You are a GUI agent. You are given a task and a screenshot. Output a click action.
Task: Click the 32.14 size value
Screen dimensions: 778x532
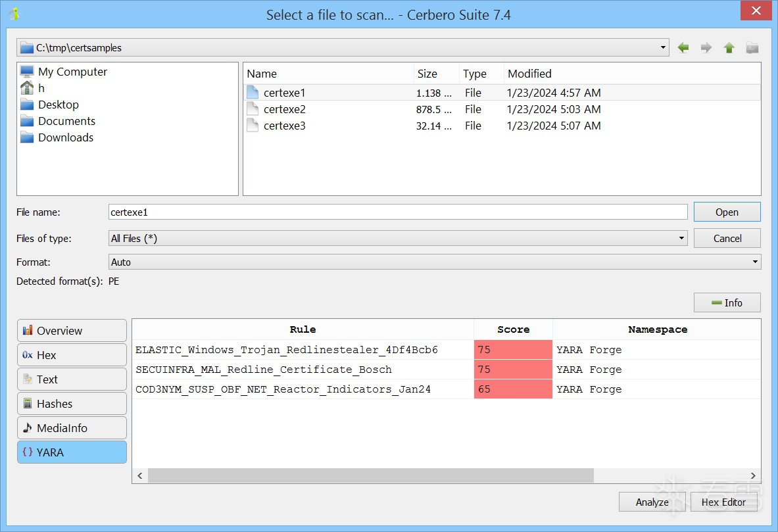tap(433, 126)
